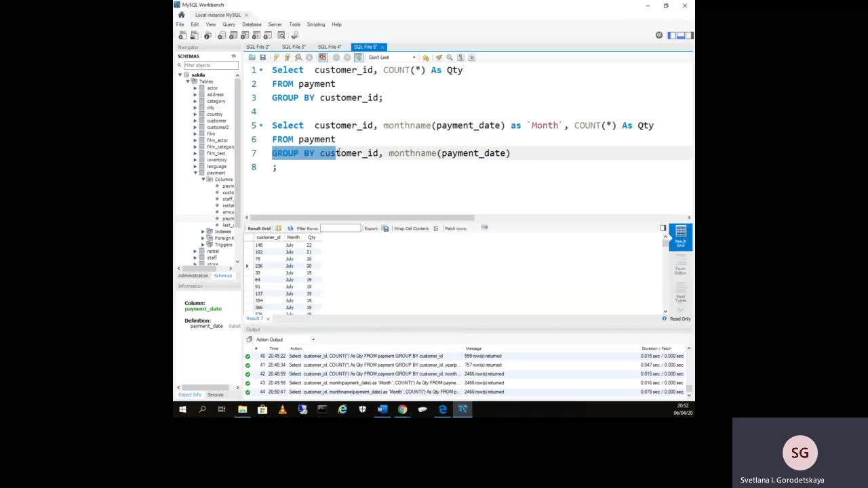Switch to the Administration tab
This screenshot has width=868, height=488.
(193, 276)
